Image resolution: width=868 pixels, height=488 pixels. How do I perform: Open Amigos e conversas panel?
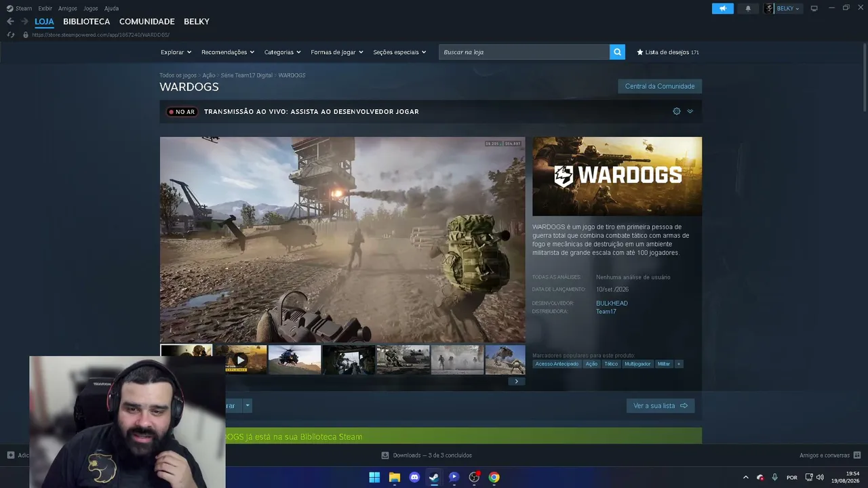tap(830, 455)
